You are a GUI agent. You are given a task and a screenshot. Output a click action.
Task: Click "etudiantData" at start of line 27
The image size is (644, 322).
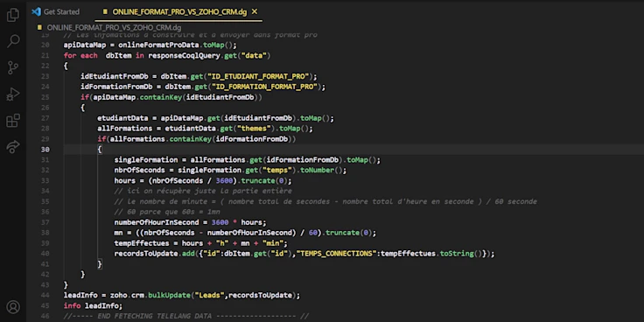point(122,118)
